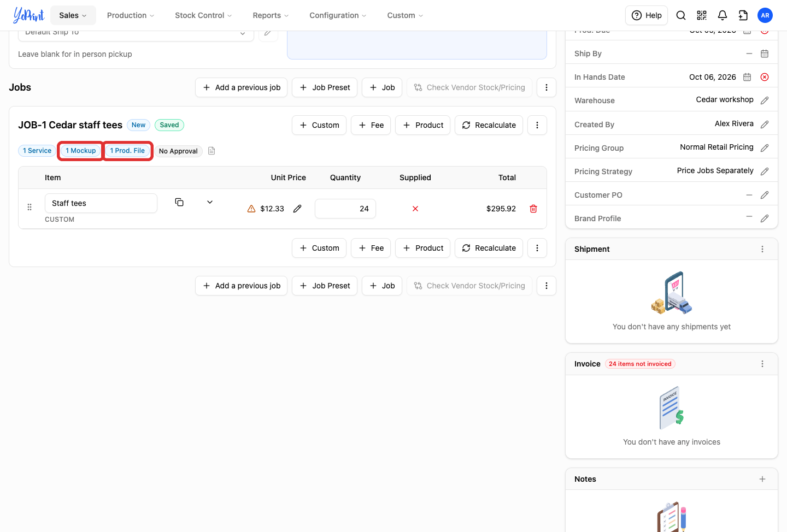
Task: Open the notifications bell
Action: point(723,15)
